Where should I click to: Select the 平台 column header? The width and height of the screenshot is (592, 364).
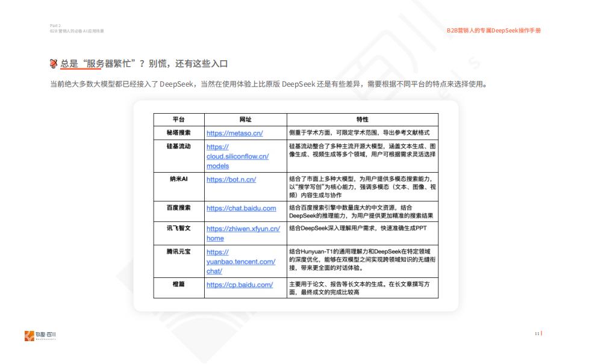[179, 120]
